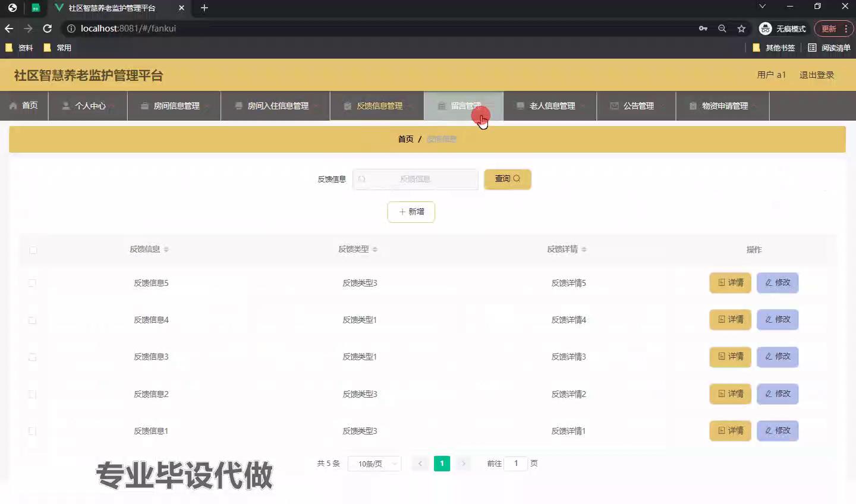
Task: Tick the checkbox for 反馈信息5 row
Action: [x=33, y=283]
